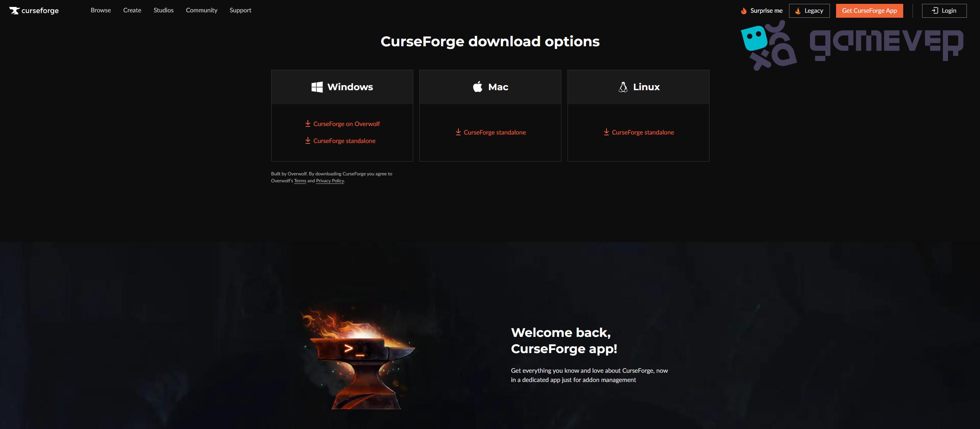Open the Community menu item
The width and height of the screenshot is (980, 429).
point(201,10)
